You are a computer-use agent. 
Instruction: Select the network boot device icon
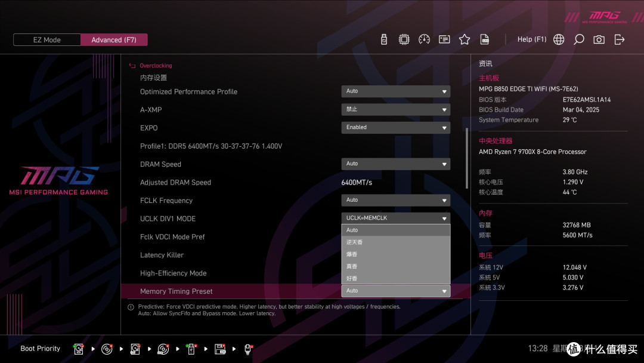point(248,349)
